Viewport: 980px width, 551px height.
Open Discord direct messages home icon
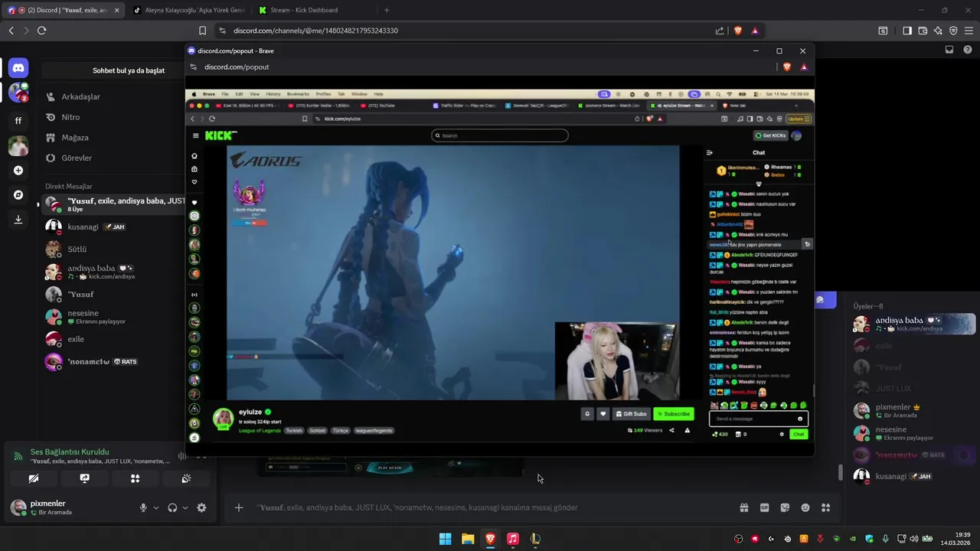coord(18,68)
